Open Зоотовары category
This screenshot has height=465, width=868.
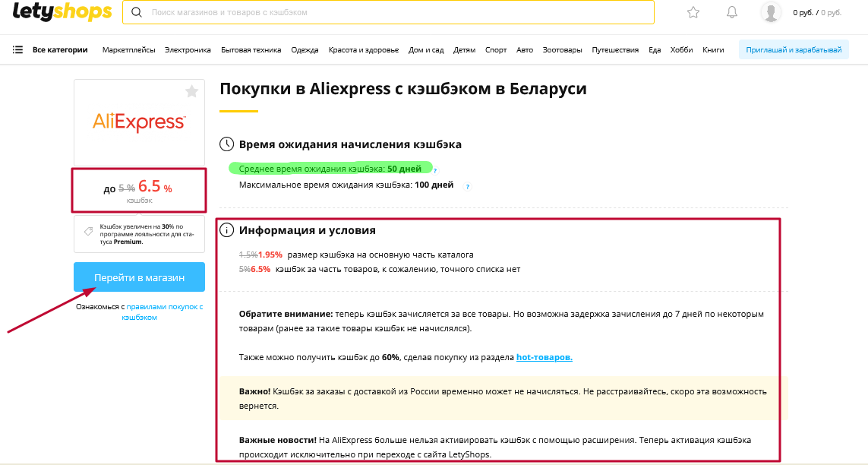click(562, 50)
